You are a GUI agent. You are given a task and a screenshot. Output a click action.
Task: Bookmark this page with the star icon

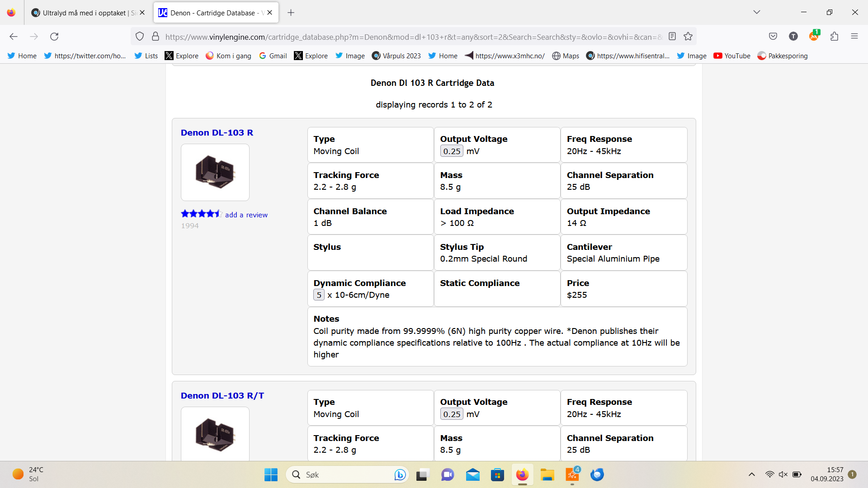(688, 37)
